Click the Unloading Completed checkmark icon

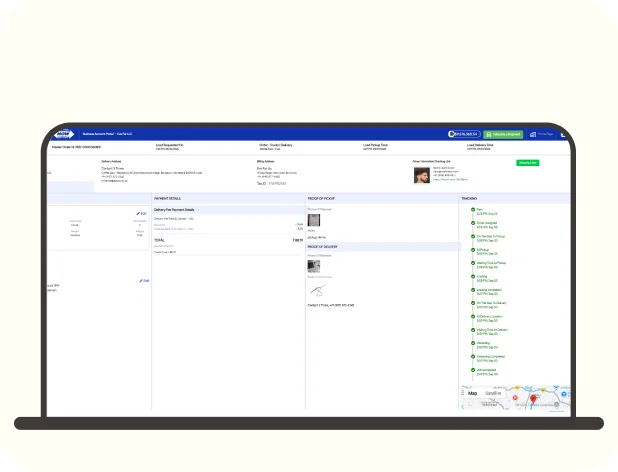point(473,356)
